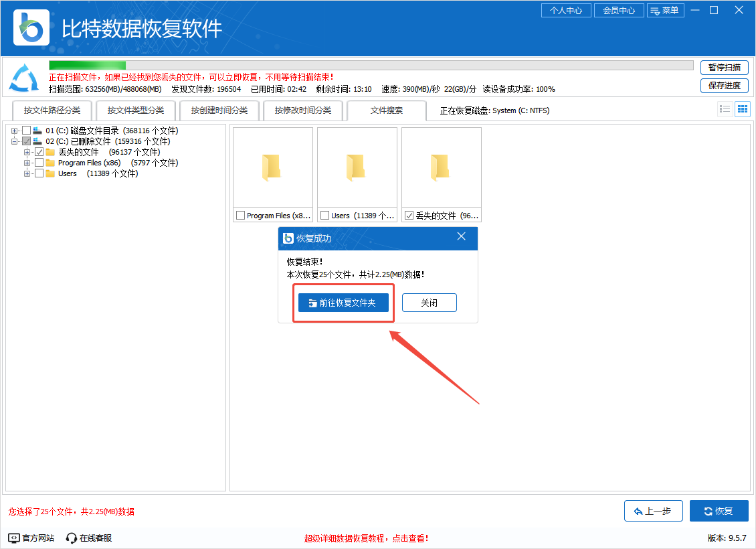Uncheck the 丢失的文件 thumbnail checkbox
Image resolution: width=756 pixels, height=549 pixels.
[x=409, y=216]
